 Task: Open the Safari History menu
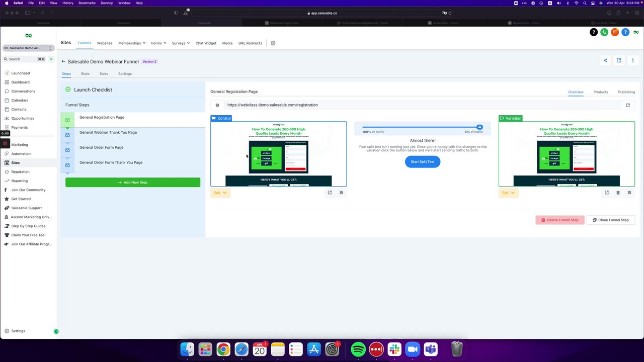68,3
